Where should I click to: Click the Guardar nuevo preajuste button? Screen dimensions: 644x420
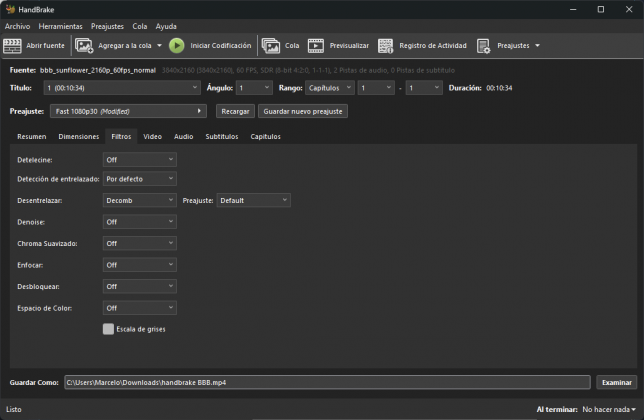coord(303,111)
